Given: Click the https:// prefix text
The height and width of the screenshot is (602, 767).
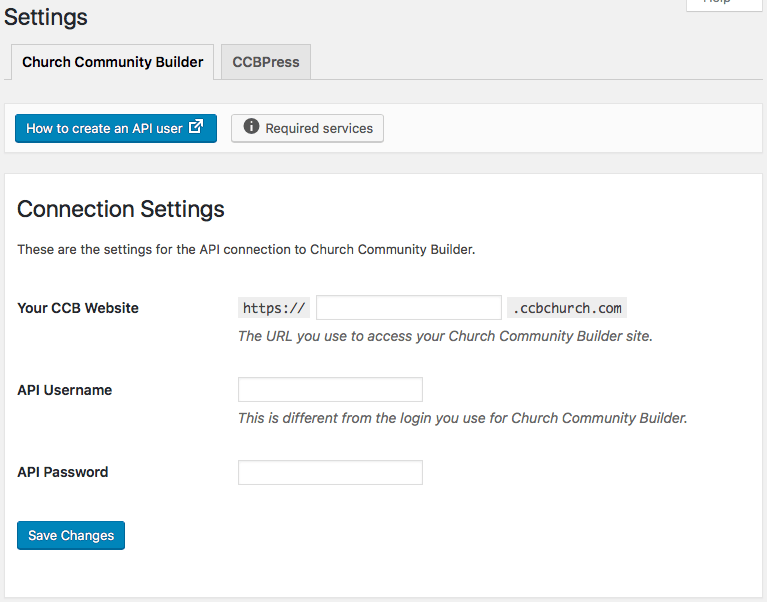Looking at the screenshot, I should pyautogui.click(x=274, y=308).
